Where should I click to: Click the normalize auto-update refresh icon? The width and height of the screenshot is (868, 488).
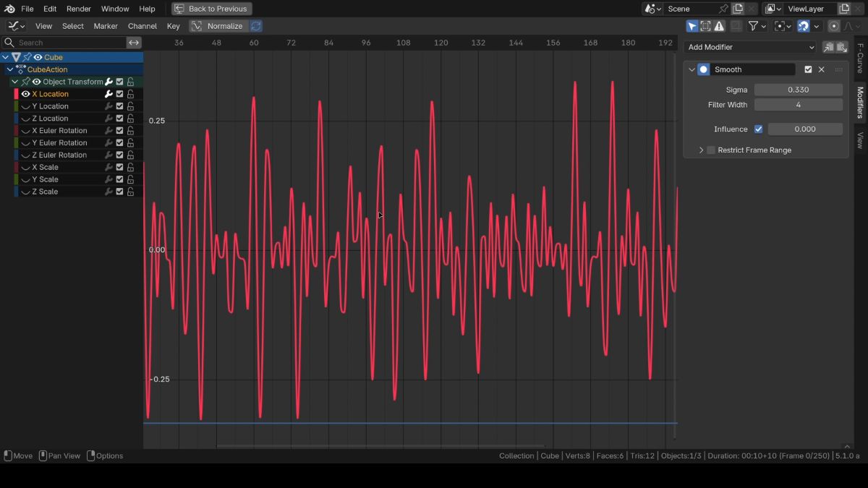pos(256,26)
